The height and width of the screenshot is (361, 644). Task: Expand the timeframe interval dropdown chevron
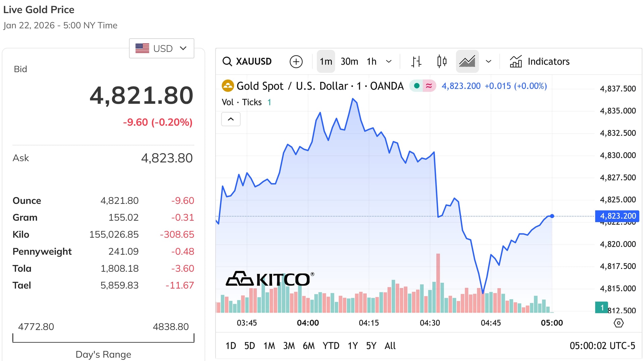point(389,61)
